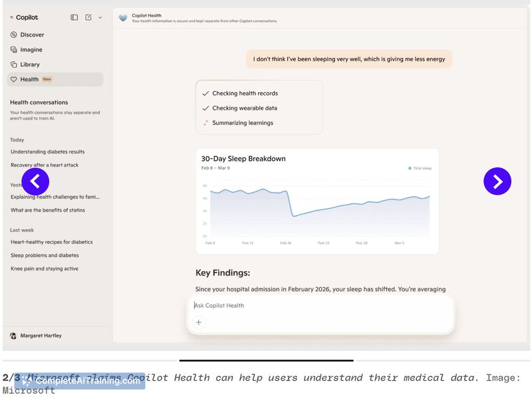The image size is (532, 398).
Task: Click the Total sleep legend dot
Action: 410,168
